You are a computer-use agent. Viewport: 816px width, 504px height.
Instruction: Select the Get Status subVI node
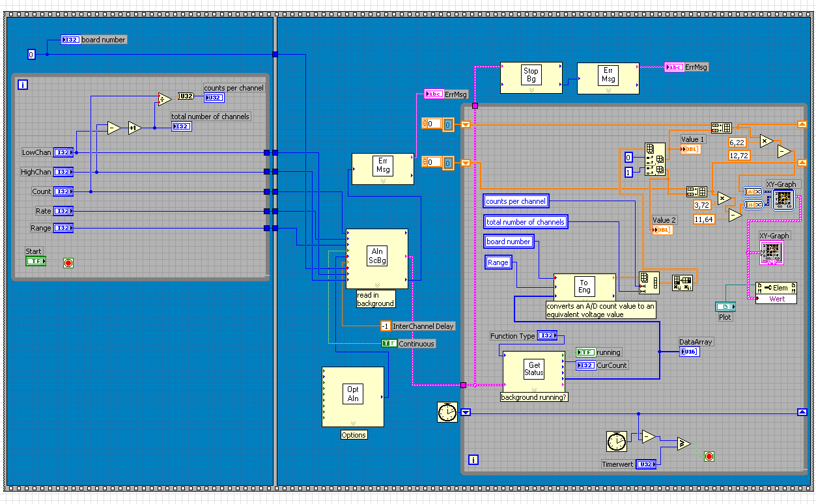click(x=534, y=372)
